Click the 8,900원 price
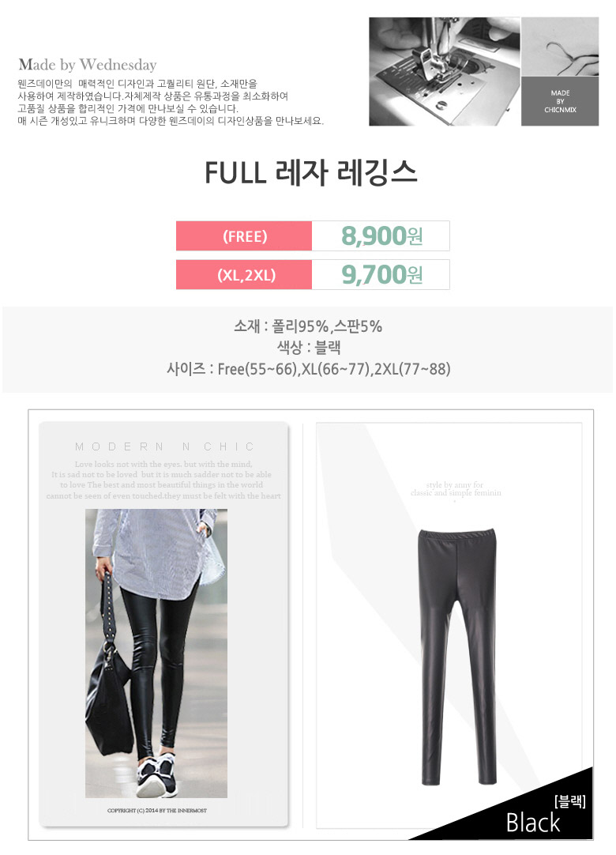 point(381,236)
